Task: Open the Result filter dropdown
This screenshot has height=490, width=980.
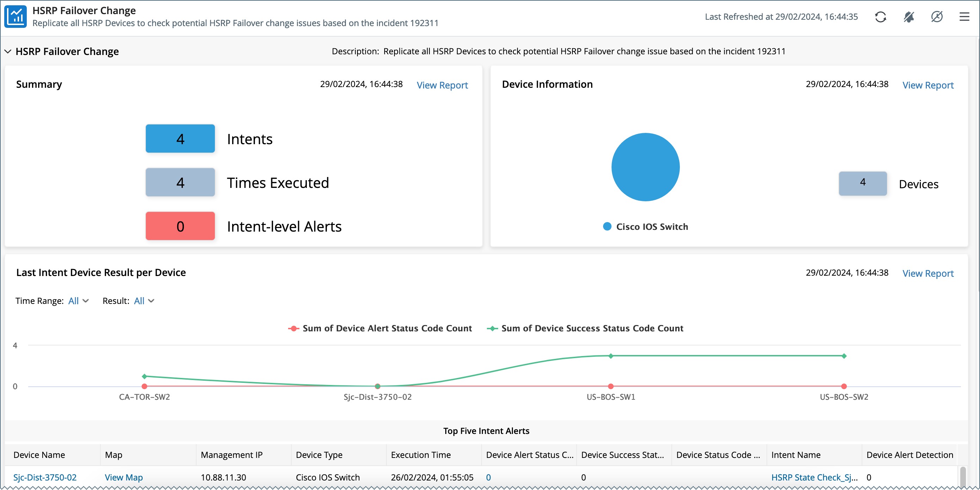Action: click(144, 301)
